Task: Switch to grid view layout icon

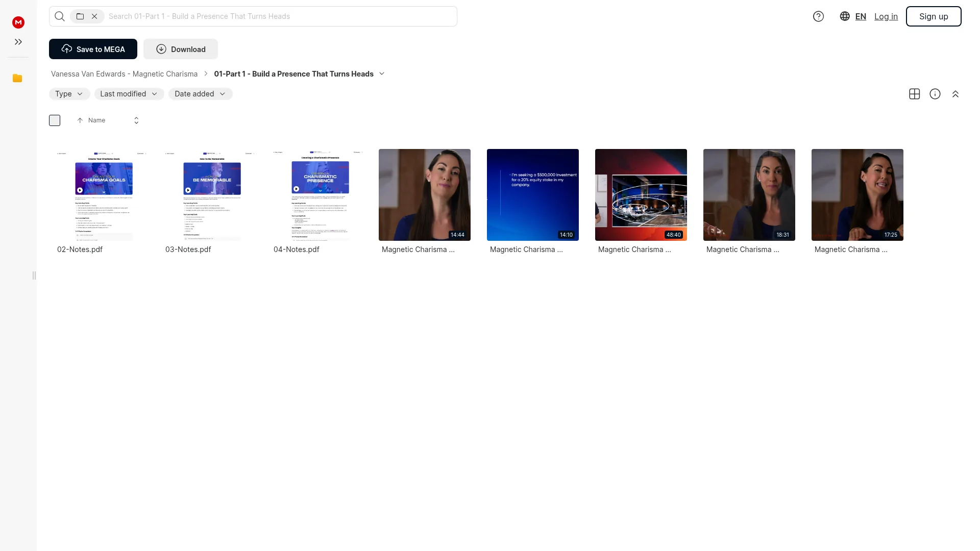Action: [915, 94]
